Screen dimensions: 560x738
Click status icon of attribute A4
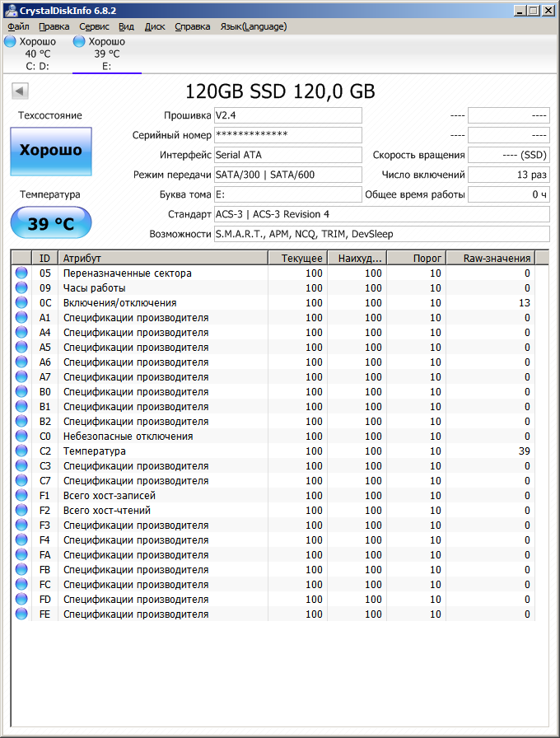click(21, 332)
